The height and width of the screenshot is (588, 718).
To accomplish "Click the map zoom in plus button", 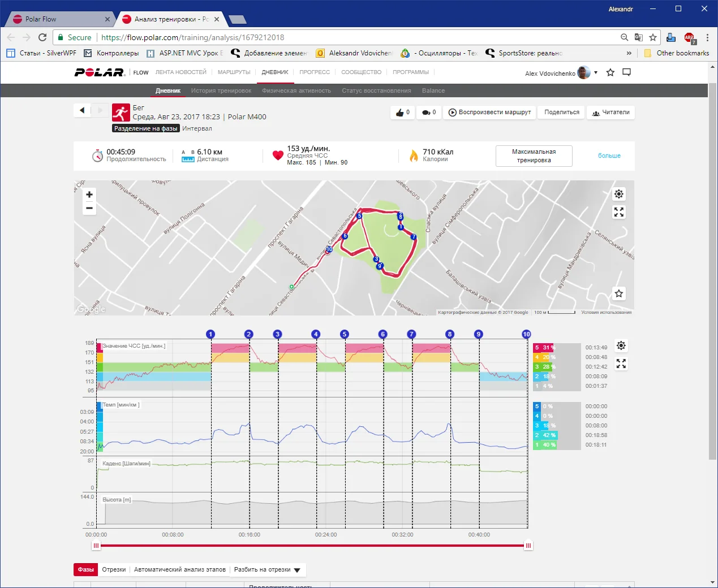I will 89,194.
